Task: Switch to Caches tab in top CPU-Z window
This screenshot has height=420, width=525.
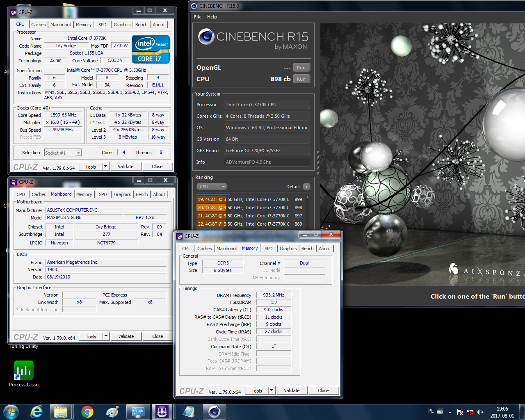Action: pyautogui.click(x=39, y=25)
